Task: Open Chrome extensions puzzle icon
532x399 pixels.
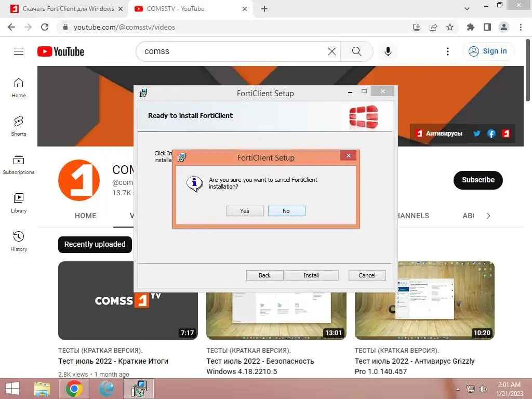Action: pyautogui.click(x=471, y=27)
